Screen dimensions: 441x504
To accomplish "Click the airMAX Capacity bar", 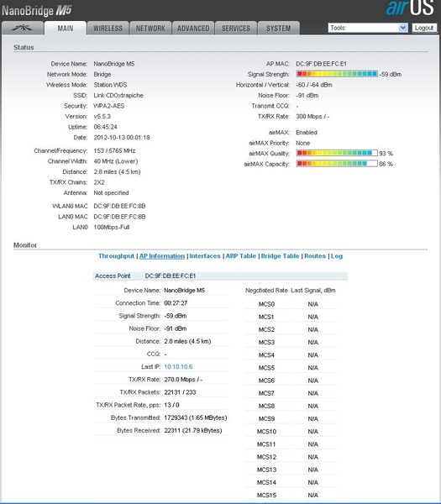I will tap(337, 164).
